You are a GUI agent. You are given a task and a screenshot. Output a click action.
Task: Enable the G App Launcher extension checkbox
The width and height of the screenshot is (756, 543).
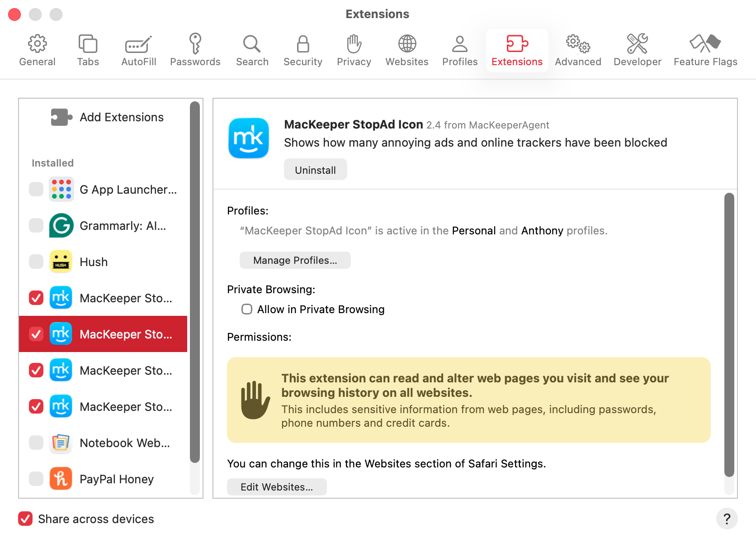[36, 189]
